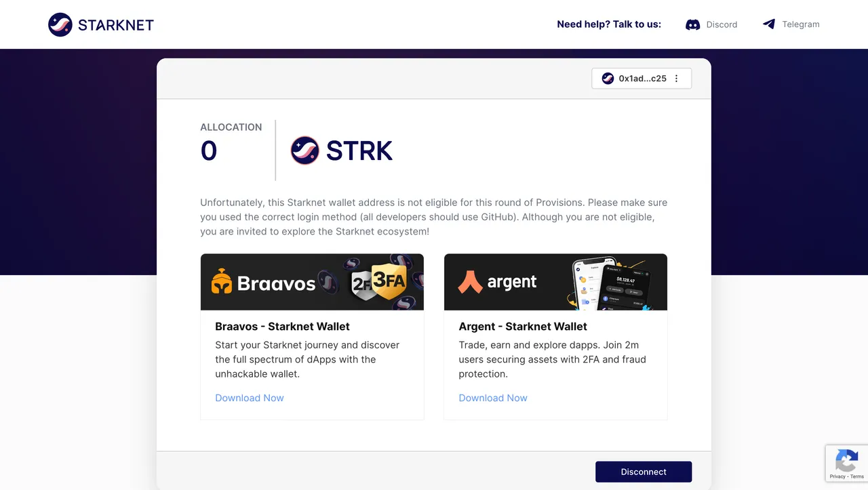Click the Discord icon
The height and width of the screenshot is (490, 868).
coord(692,24)
